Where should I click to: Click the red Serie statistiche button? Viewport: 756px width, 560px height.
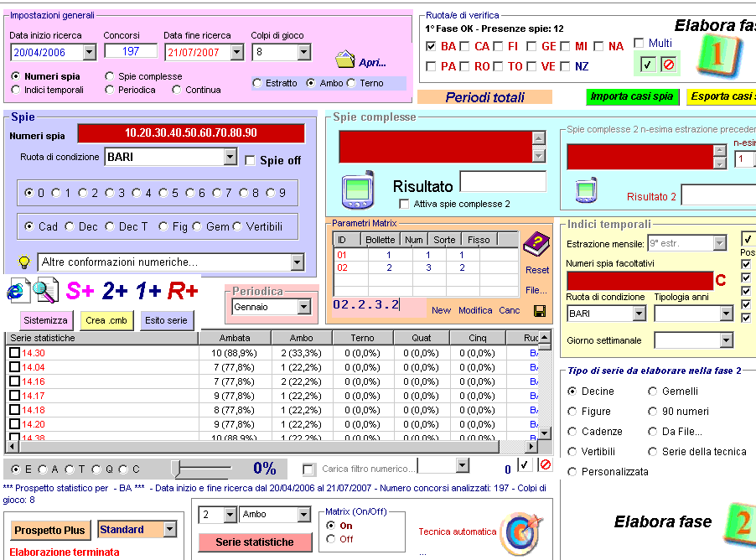coord(255,542)
